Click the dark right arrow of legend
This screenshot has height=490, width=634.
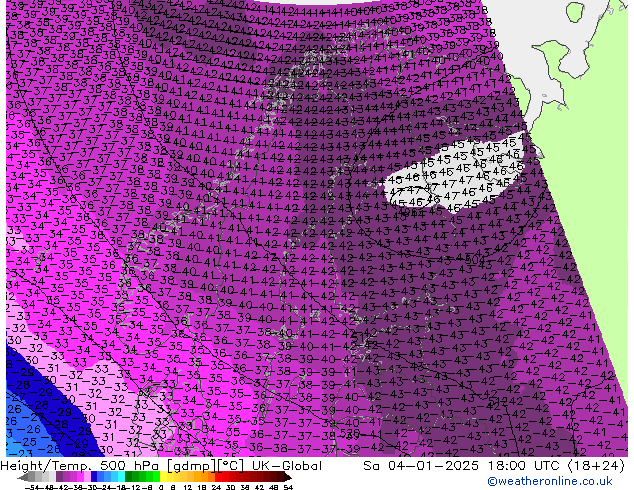point(288,477)
